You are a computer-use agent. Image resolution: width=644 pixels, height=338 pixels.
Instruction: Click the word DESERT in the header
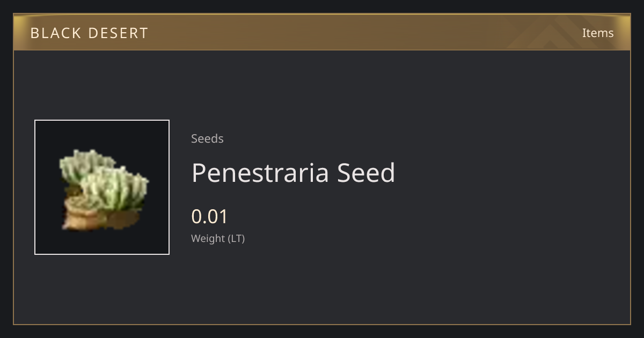[x=118, y=33]
